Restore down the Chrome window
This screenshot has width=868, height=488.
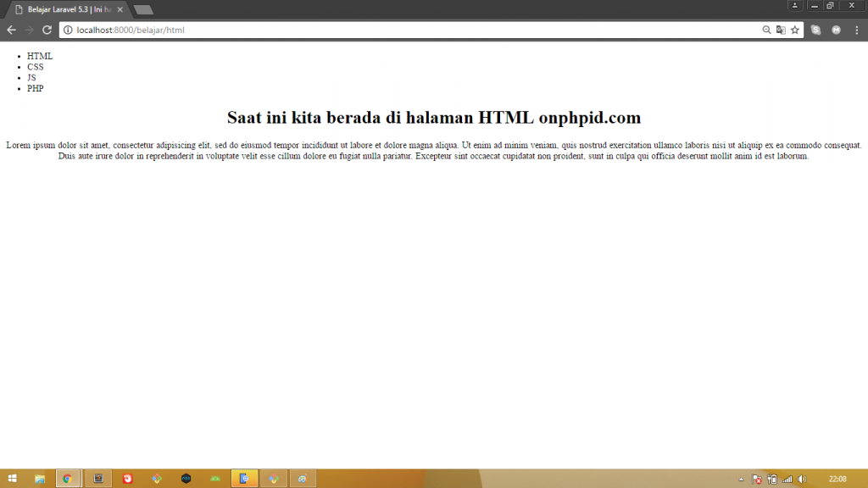tap(830, 6)
